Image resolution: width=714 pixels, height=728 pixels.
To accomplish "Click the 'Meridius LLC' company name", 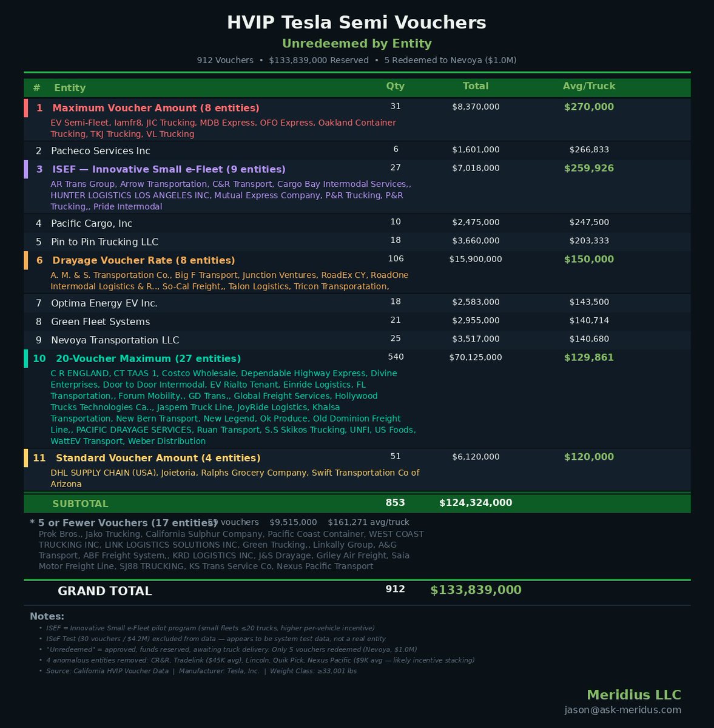I will tap(634, 695).
